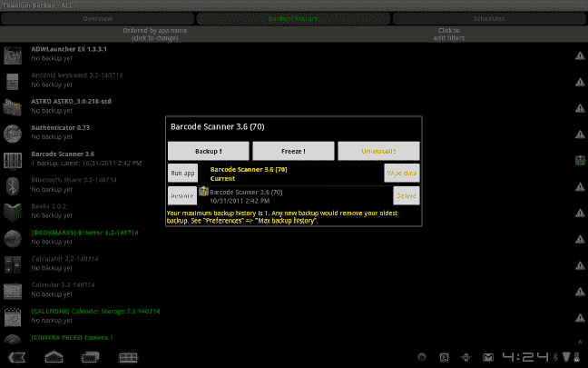Click the Gmail notification icon
This screenshot has height=368, width=588.
(488, 357)
